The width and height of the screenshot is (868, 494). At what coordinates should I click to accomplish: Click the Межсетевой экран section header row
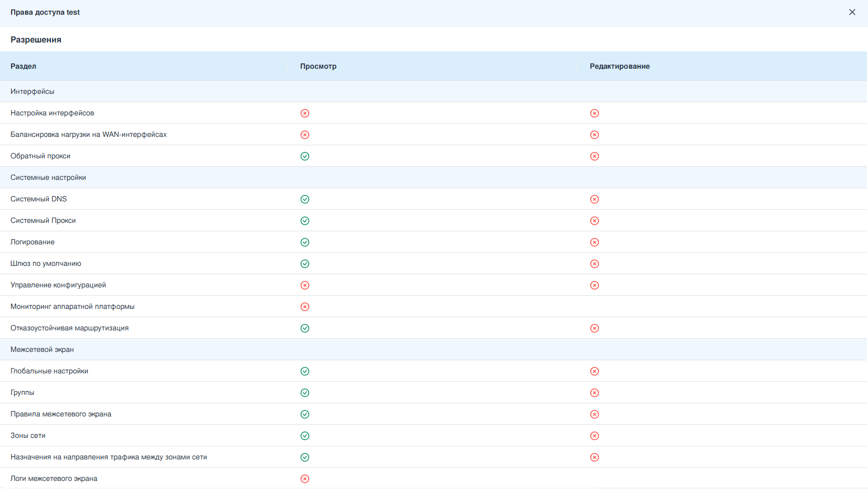(x=42, y=349)
